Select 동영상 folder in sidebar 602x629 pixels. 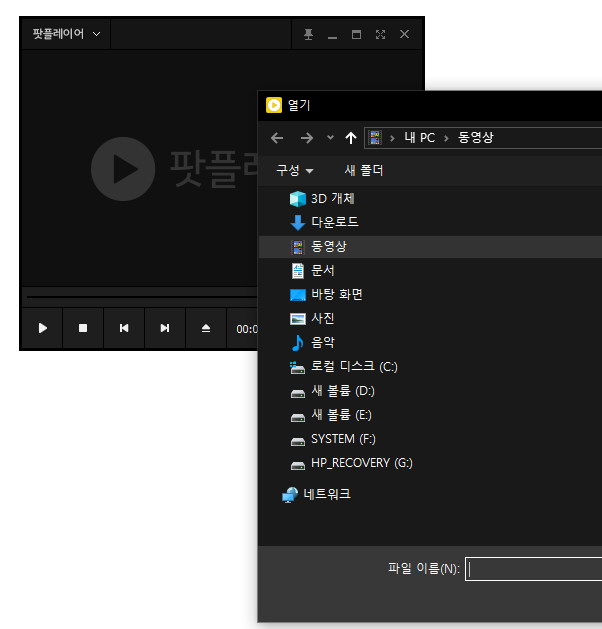pyautogui.click(x=430, y=247)
